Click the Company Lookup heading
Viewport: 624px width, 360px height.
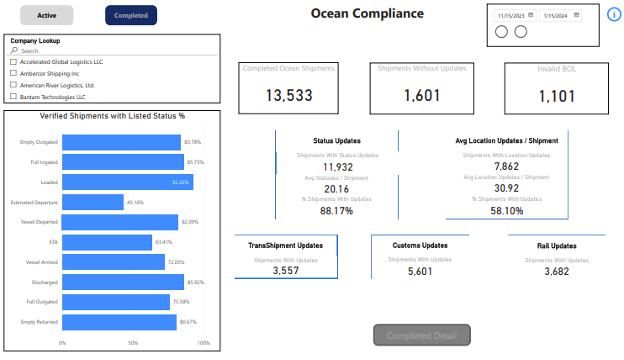tap(35, 41)
